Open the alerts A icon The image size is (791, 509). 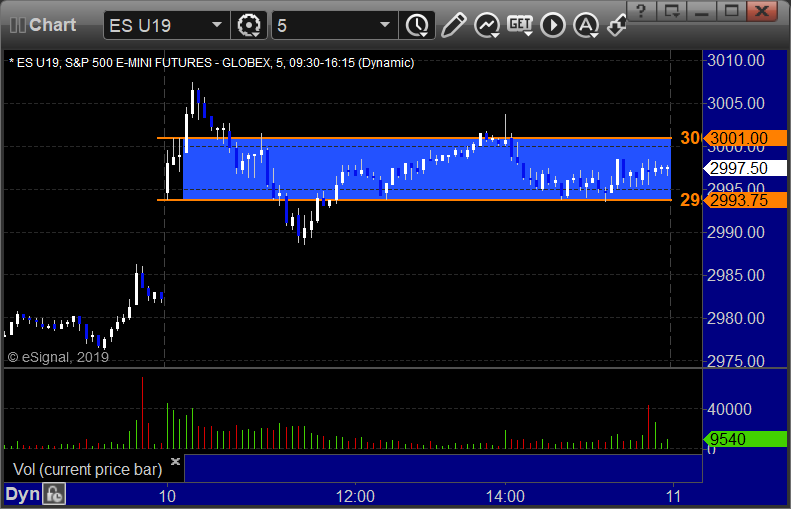[x=586, y=25]
